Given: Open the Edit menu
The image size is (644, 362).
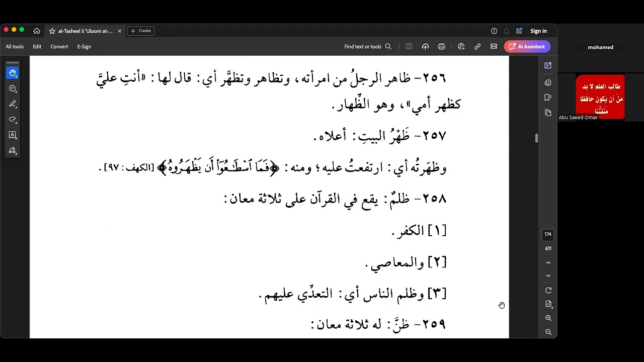Looking at the screenshot, I should point(37,47).
